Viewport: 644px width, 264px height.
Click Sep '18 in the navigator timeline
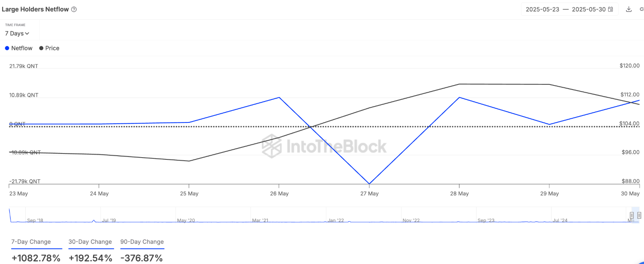[x=35, y=220]
